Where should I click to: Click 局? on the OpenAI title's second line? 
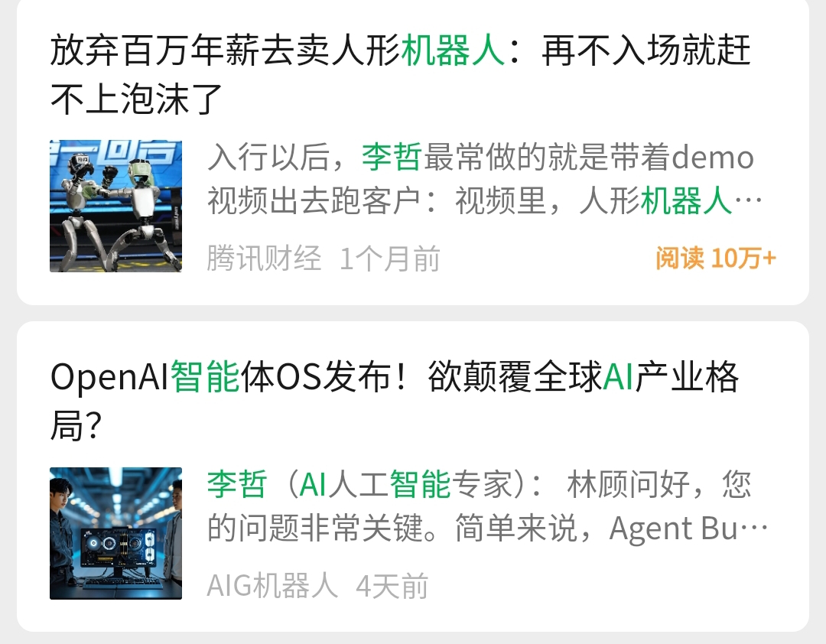(75, 426)
